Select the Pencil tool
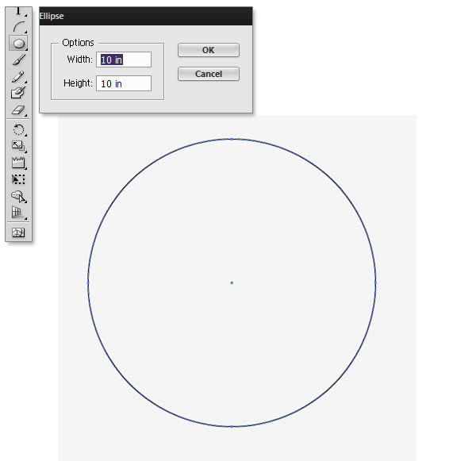The image size is (476, 461). click(18, 76)
